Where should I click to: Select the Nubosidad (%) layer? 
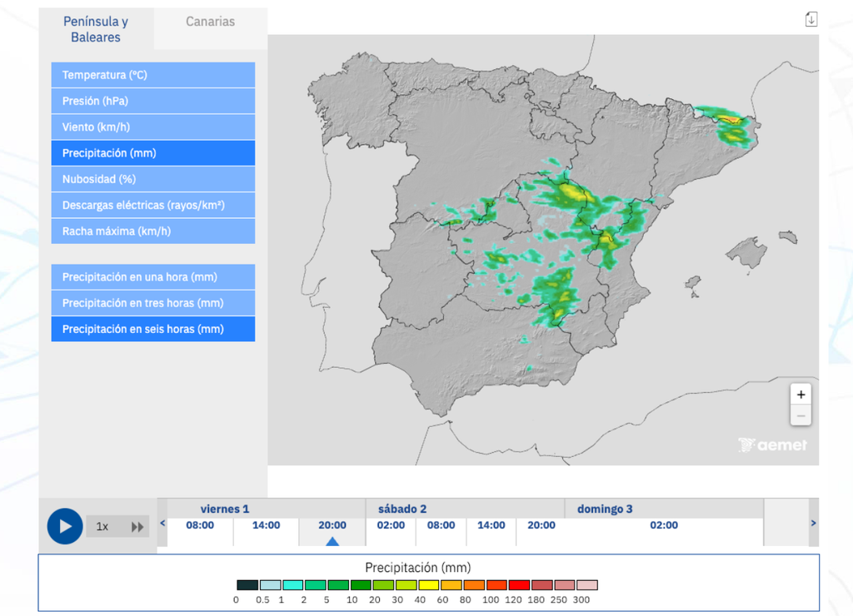pos(153,180)
